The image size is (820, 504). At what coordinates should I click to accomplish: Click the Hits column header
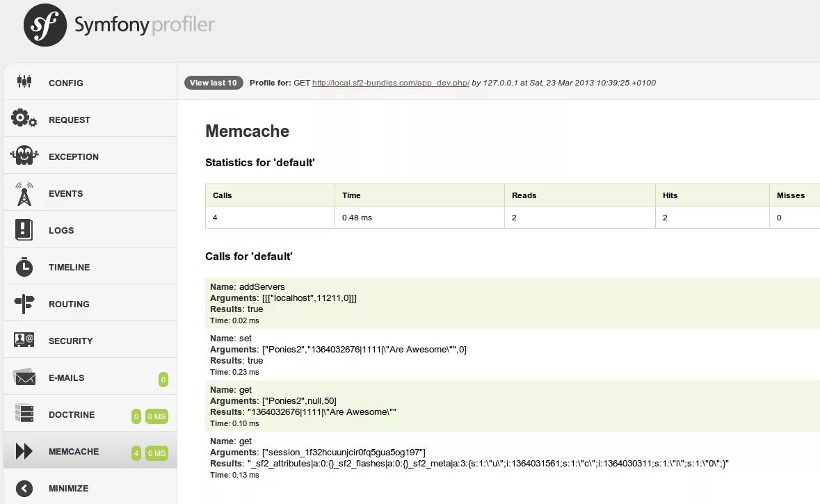[712, 195]
